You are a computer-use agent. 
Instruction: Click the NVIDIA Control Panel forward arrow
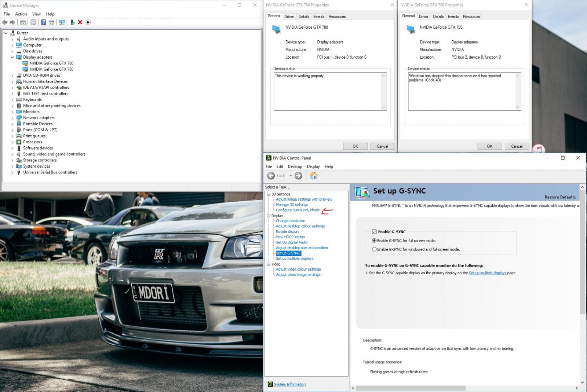coord(299,176)
